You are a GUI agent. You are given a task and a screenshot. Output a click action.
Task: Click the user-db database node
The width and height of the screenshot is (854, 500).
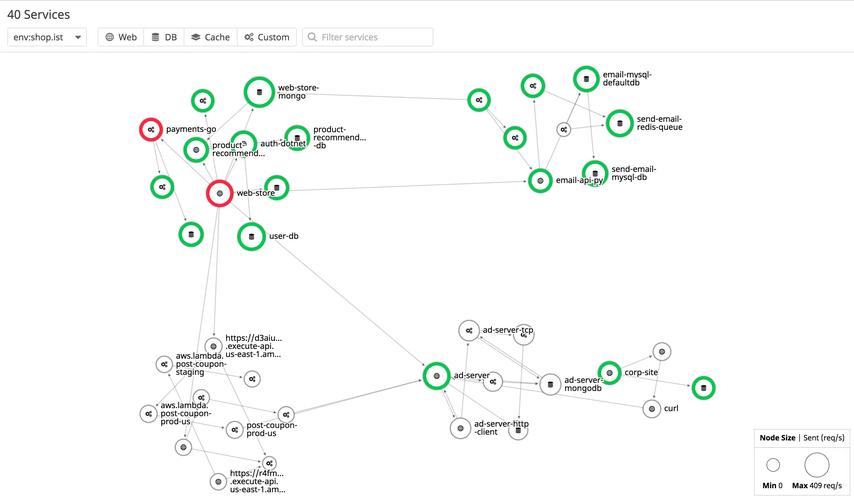tap(252, 237)
